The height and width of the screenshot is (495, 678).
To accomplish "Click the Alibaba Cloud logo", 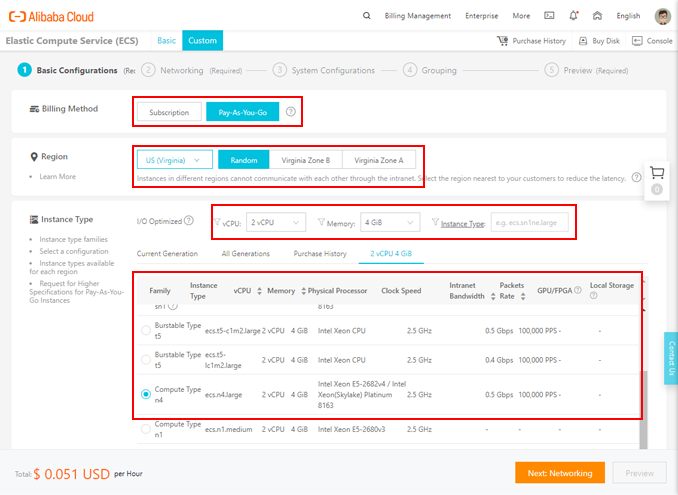I will (x=51, y=17).
